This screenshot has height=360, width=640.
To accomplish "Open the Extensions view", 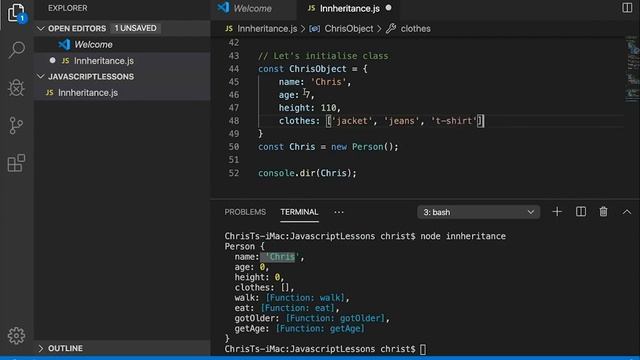I will pos(16,163).
